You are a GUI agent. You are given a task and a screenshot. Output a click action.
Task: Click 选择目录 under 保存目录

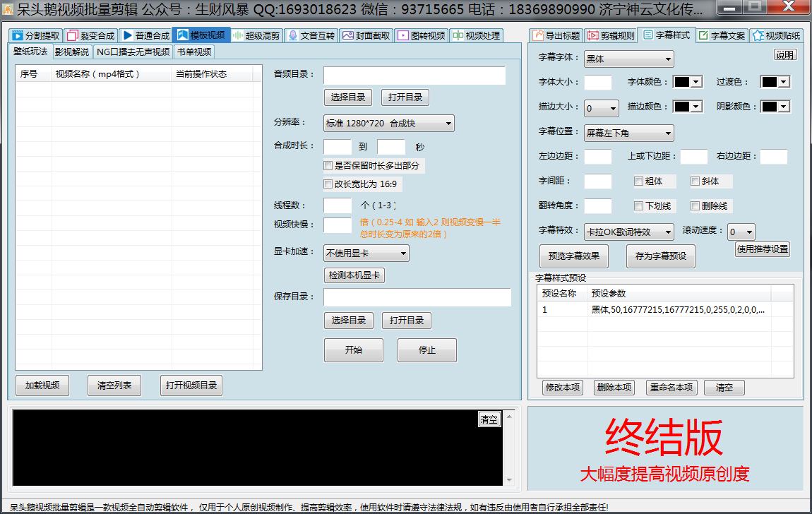pyautogui.click(x=349, y=321)
